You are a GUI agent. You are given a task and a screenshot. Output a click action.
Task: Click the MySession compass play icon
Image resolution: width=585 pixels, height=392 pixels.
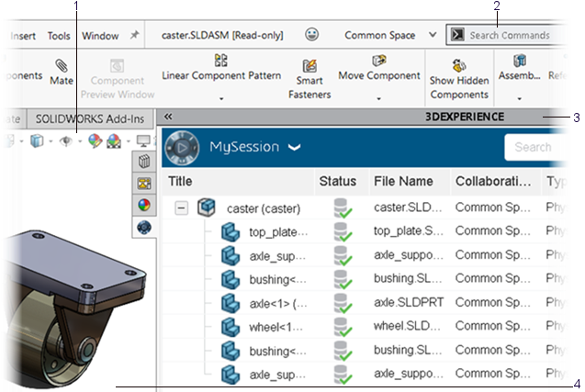[184, 147]
